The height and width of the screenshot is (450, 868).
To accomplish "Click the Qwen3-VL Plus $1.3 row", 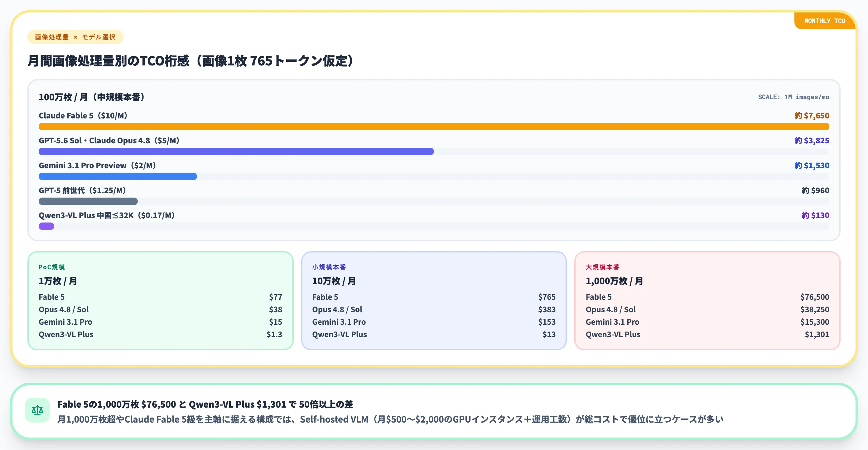I will 160,334.
